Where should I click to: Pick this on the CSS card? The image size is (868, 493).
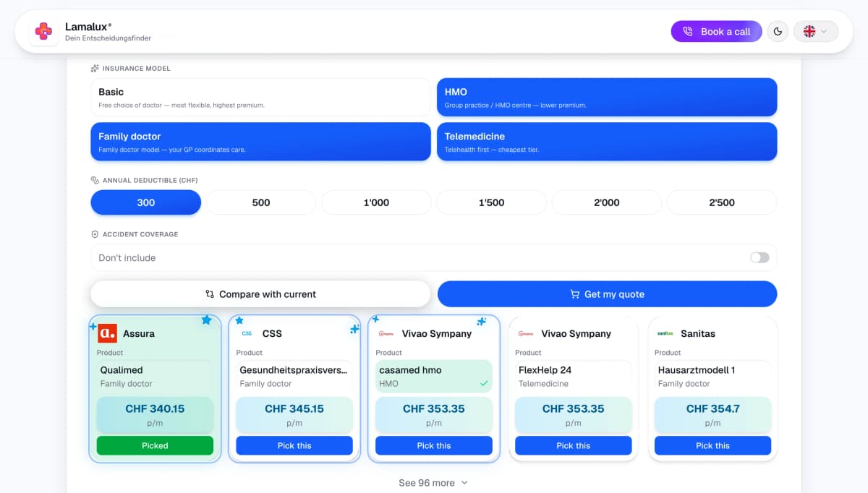point(294,445)
